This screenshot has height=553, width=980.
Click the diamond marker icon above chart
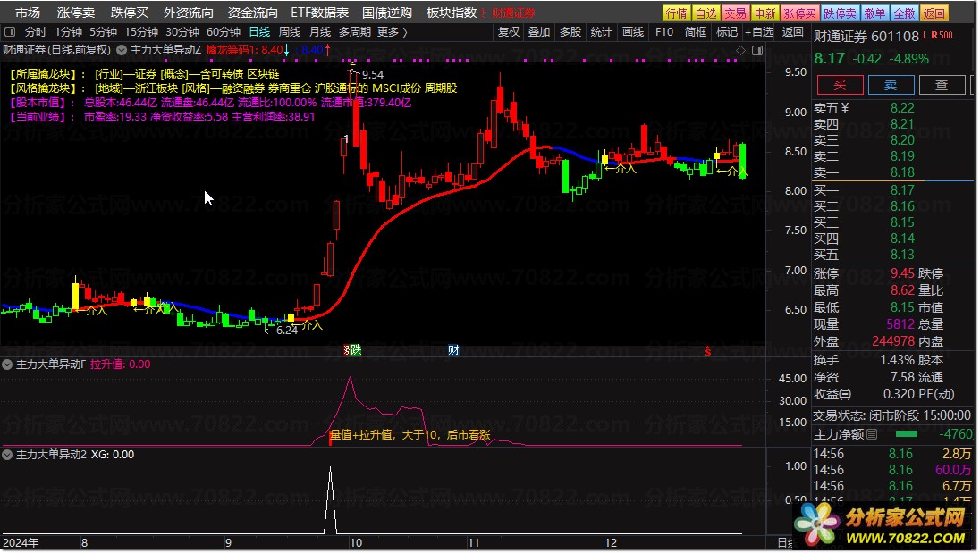click(x=740, y=50)
